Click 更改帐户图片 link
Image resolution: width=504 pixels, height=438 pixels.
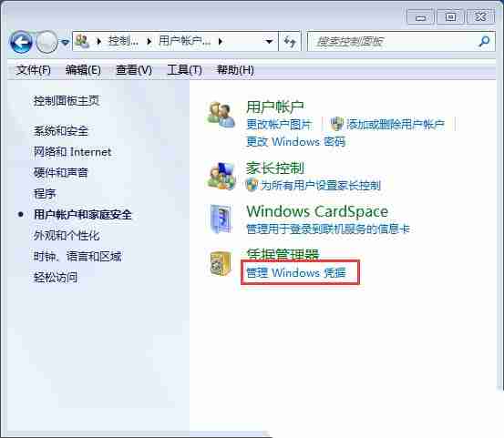[279, 124]
